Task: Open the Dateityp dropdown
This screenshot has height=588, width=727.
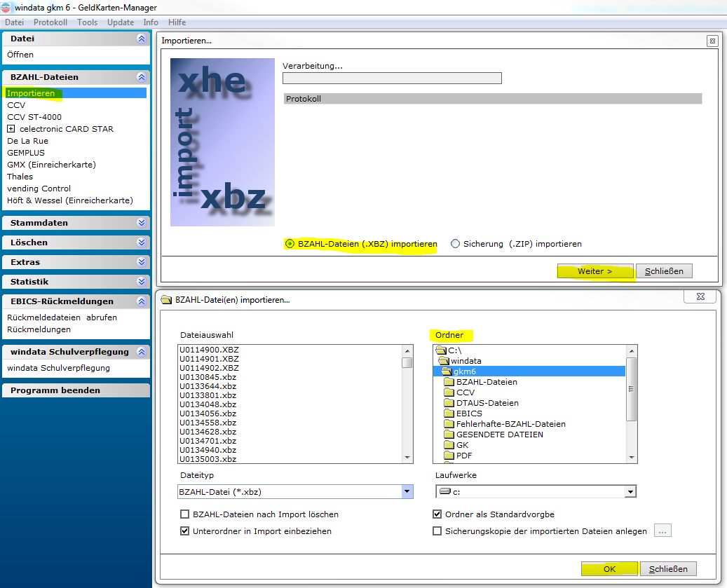Action: point(407,491)
